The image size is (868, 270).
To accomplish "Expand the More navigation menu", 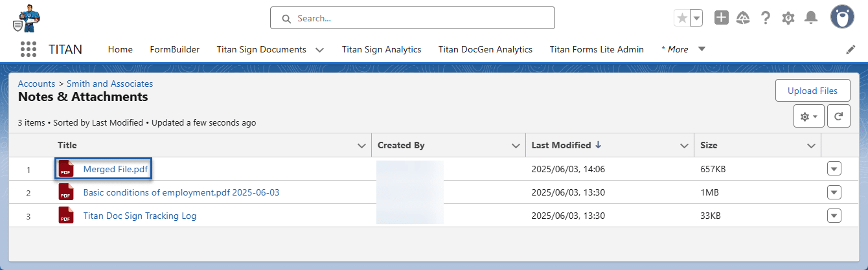I will coord(683,49).
